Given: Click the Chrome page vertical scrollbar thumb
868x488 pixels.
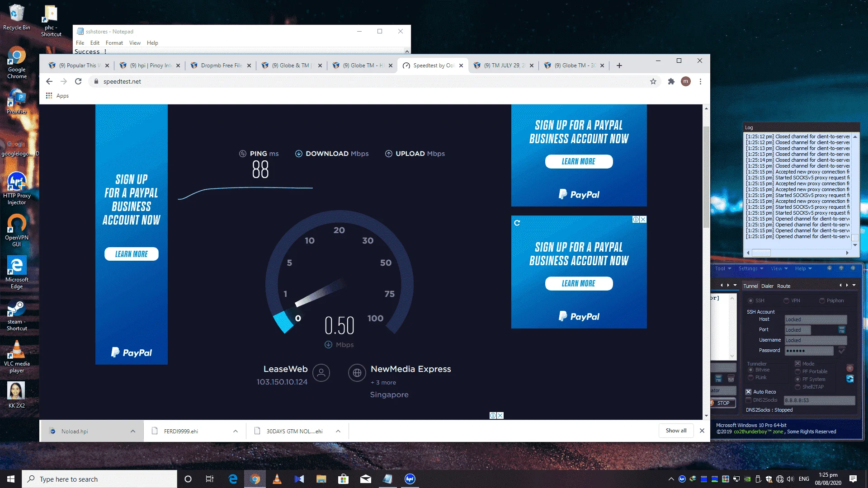Looking at the screenshot, I should click(706, 177).
